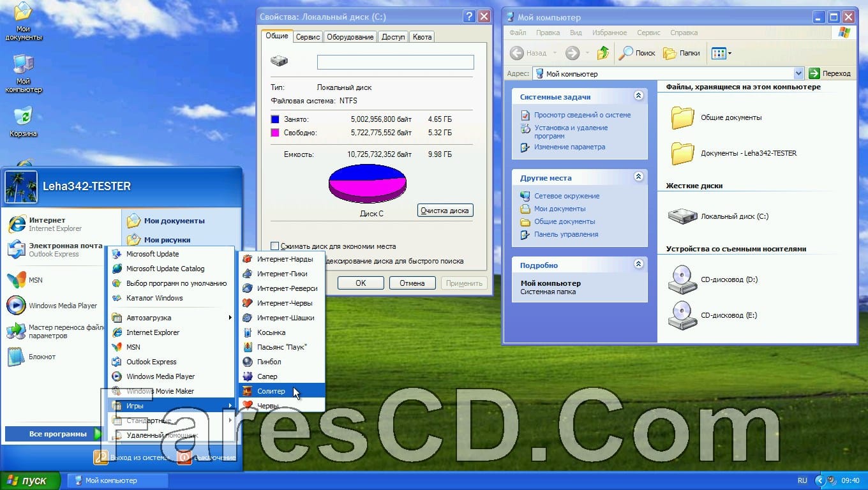This screenshot has height=490, width=868.
Task: Expand the address bar dropdown
Action: [x=798, y=73]
